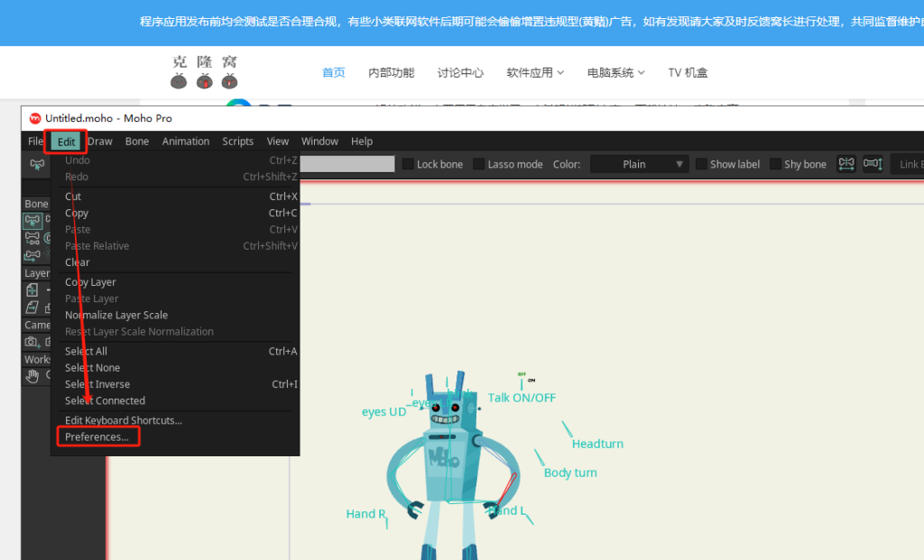Check the Show label option

coord(701,164)
